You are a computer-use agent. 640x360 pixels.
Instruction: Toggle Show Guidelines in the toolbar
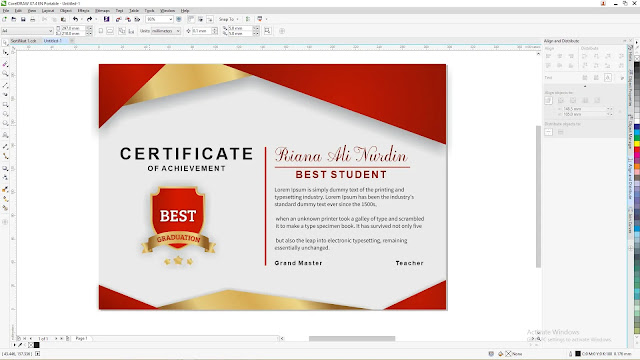tap(210, 19)
